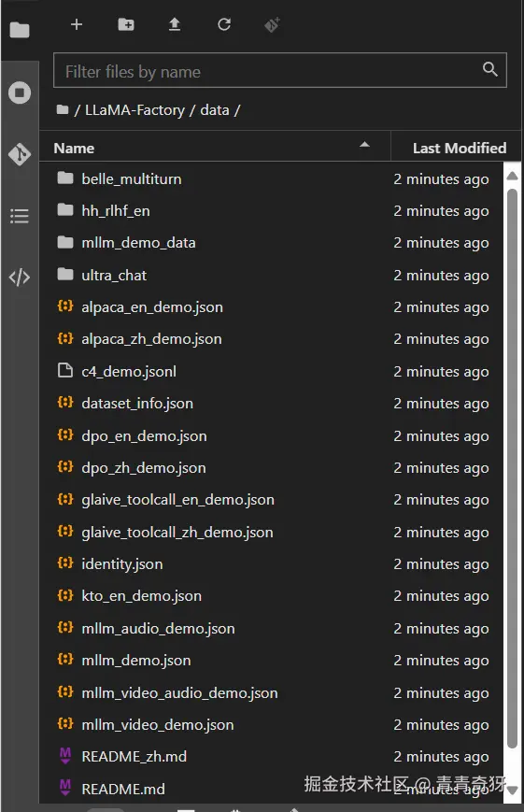Click the Git clone toolbar icon

(x=273, y=24)
